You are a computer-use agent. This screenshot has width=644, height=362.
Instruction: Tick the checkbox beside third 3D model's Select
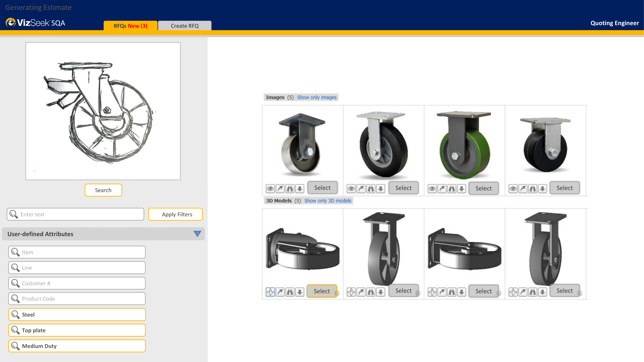point(499,293)
